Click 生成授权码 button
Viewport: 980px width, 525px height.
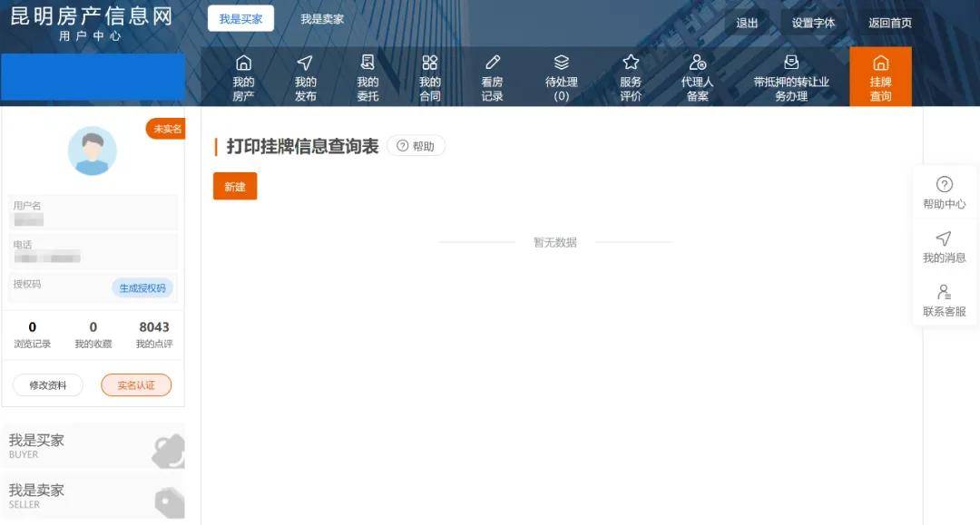pyautogui.click(x=142, y=287)
